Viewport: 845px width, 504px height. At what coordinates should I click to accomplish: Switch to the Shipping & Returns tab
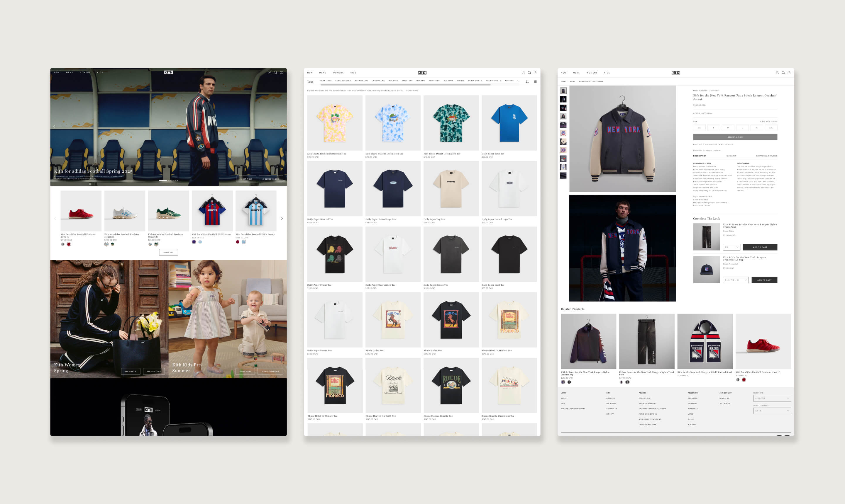click(x=766, y=156)
